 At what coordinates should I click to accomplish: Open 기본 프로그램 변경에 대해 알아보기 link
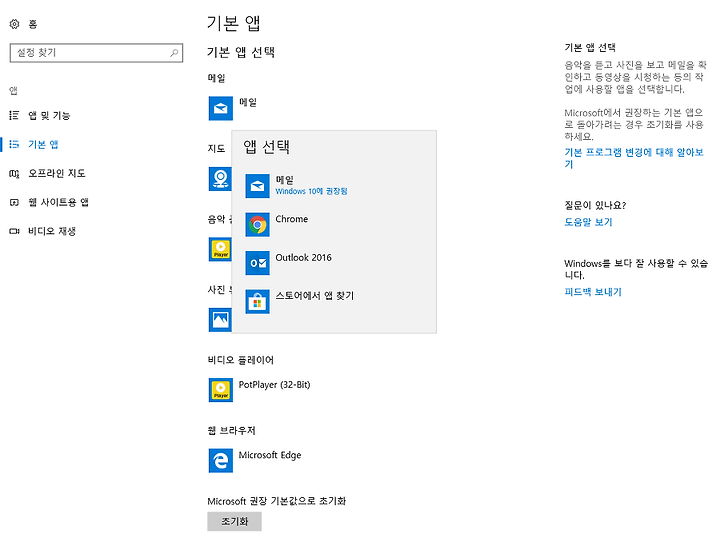pyautogui.click(x=634, y=158)
